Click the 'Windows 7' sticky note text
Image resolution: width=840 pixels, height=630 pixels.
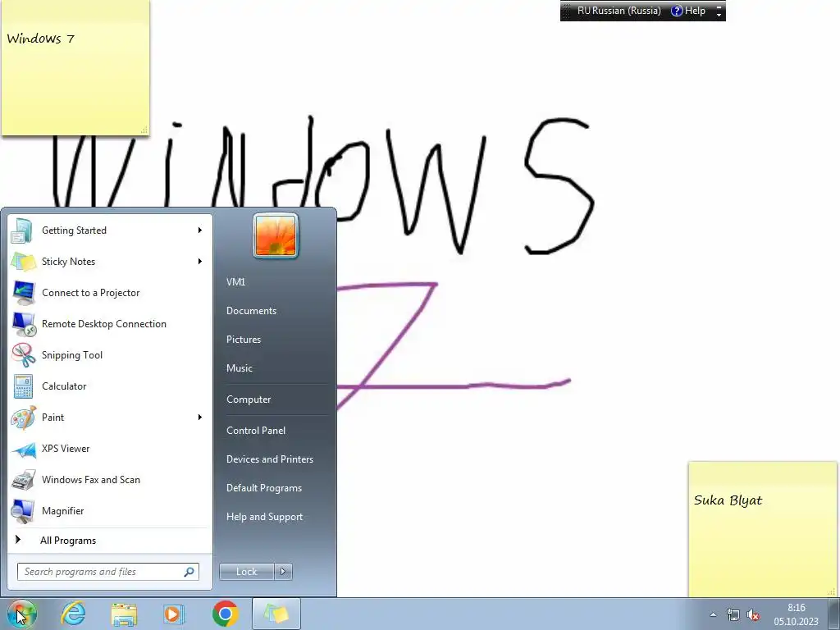[x=40, y=39]
